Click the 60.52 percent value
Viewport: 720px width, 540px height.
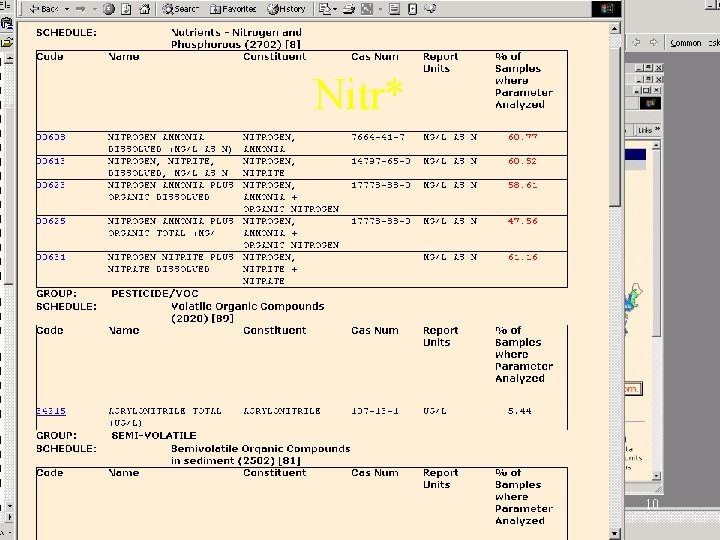point(523,161)
